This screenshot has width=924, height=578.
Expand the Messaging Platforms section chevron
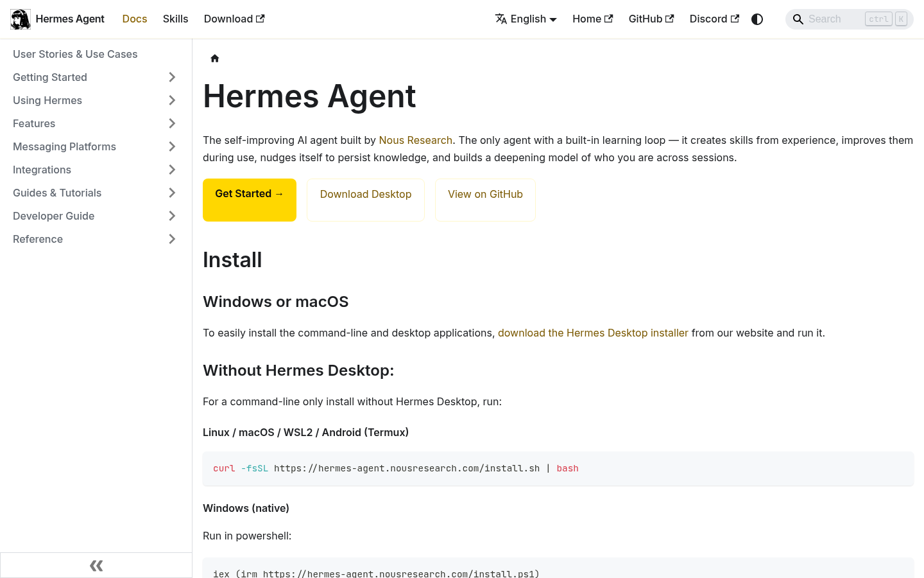point(172,146)
